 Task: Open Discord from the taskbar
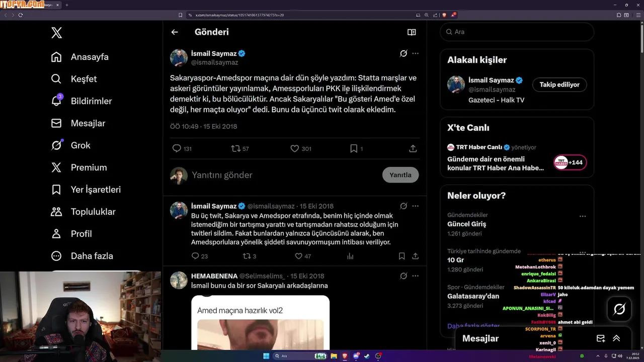pyautogui.click(x=356, y=356)
